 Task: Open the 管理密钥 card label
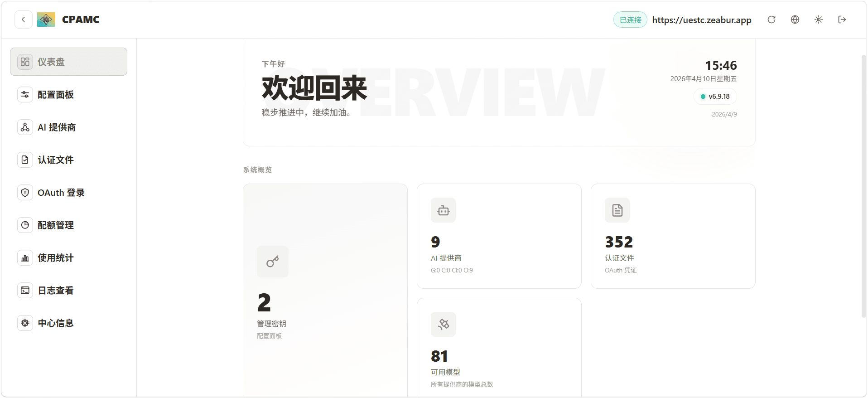pos(271,324)
